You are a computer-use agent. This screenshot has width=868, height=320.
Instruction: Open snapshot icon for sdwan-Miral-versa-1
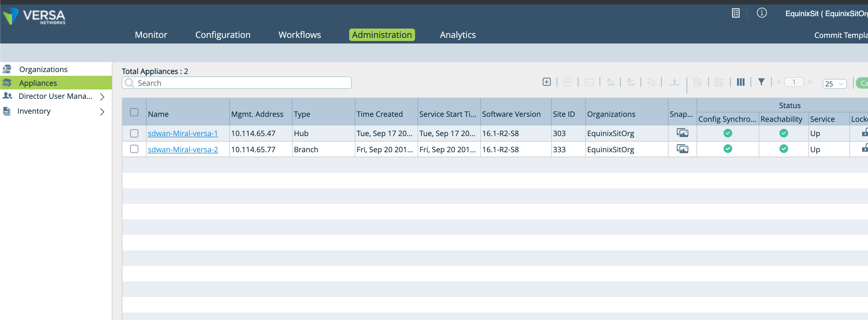click(x=682, y=133)
